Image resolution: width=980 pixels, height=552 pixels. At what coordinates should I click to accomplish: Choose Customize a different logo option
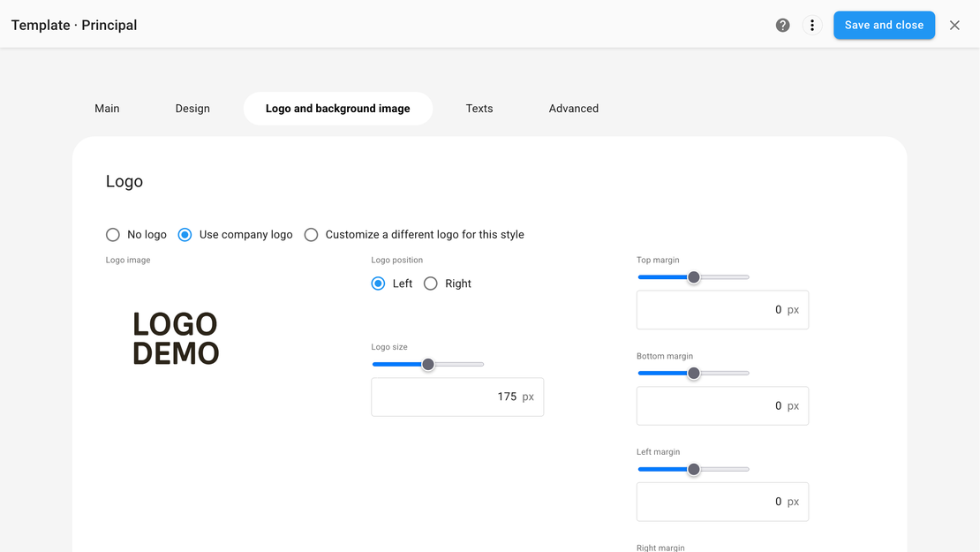click(311, 235)
